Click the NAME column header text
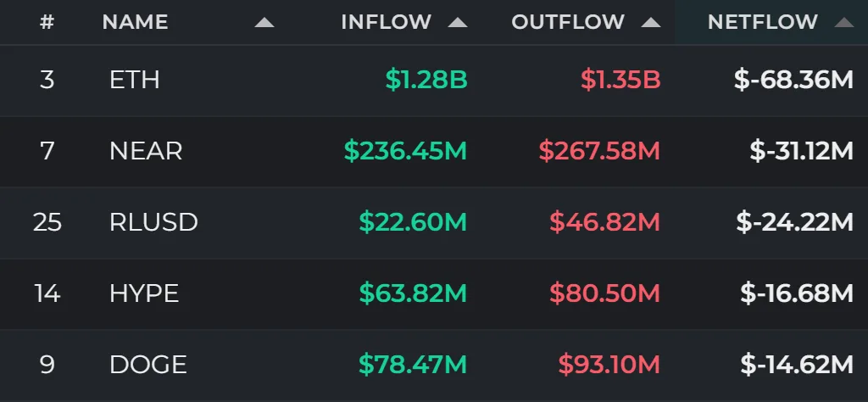Screen dimensions: 868x402 pos(135,22)
